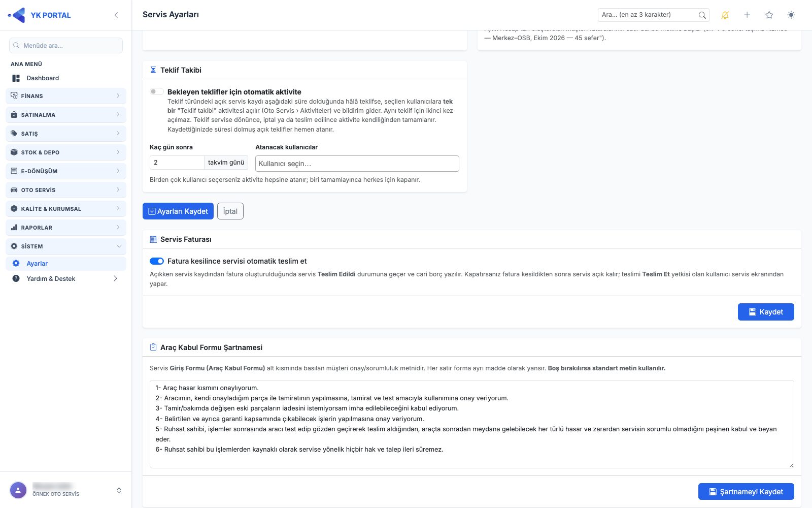Expand the Finans menu chevron
This screenshot has height=508, width=812.
click(118, 96)
